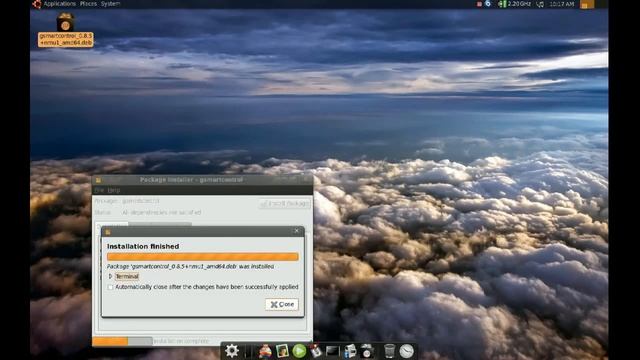Viewport: 640px width, 360px height.
Task: Click the Installation finished progress bar
Action: (x=202, y=256)
